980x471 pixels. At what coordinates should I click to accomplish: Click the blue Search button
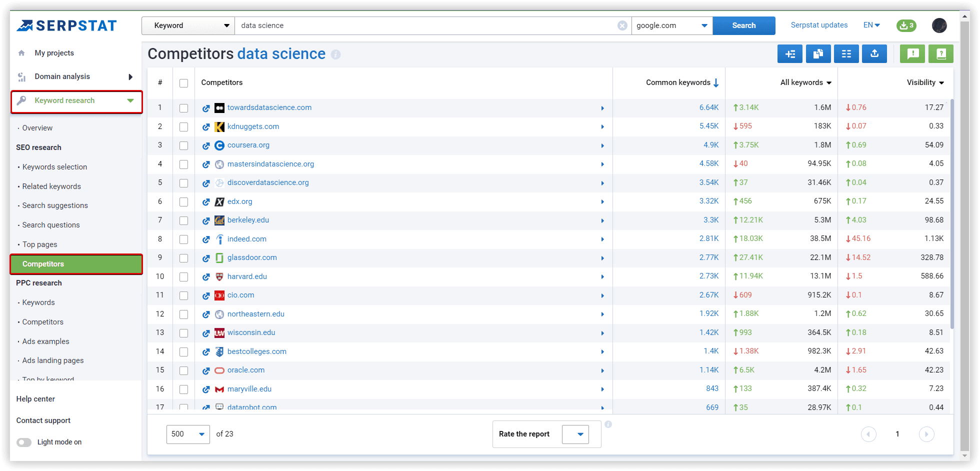coord(743,25)
